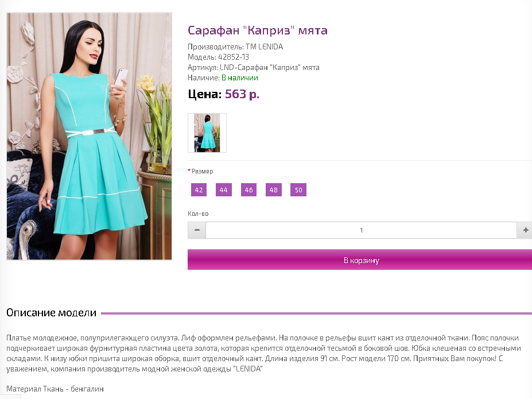The image size is (532, 399).
Task: Focus the quantity input field
Action: 361,230
